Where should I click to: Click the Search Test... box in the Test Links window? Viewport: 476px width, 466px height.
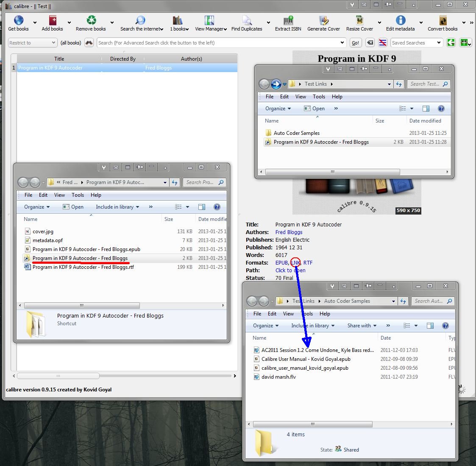429,84
